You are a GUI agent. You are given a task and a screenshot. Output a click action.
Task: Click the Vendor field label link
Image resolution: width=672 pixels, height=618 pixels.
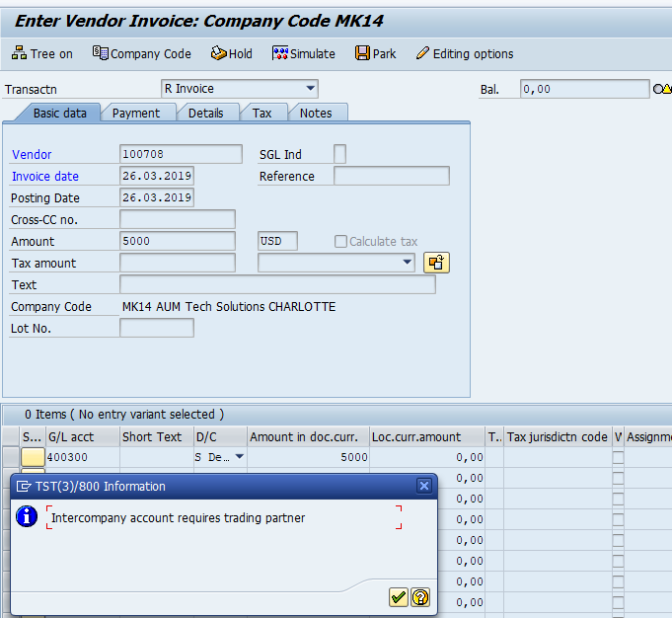[32, 155]
